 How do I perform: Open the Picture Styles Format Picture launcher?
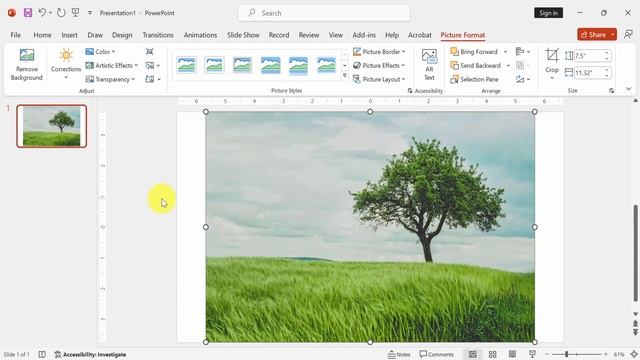pos(409,91)
